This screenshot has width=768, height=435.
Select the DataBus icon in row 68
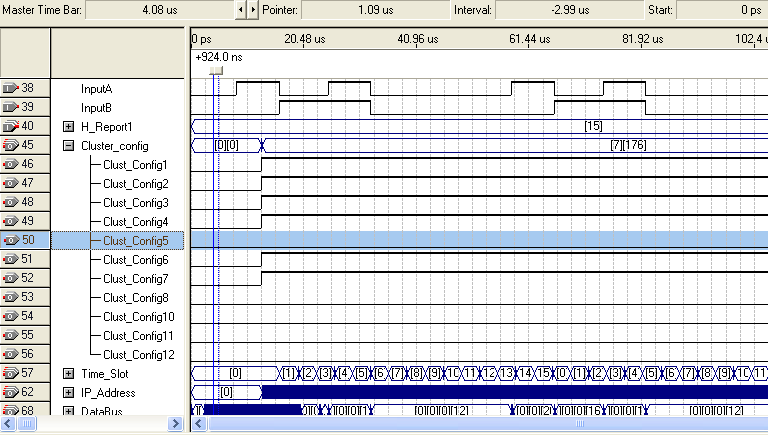11,410
